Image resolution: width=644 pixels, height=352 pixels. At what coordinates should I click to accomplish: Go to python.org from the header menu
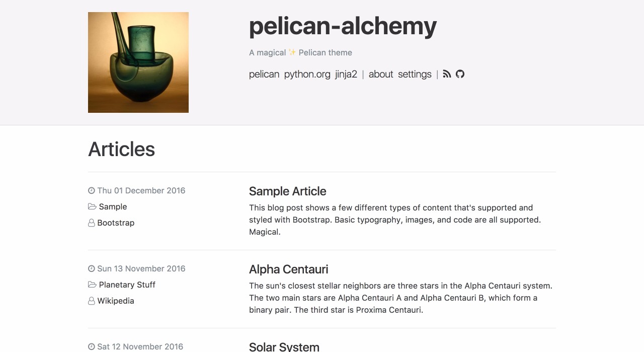coord(307,74)
